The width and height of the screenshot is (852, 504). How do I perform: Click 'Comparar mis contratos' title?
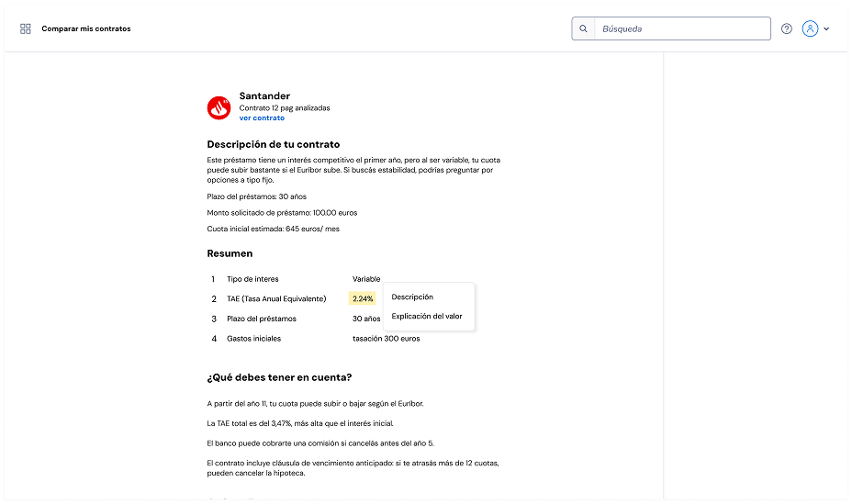pos(86,28)
